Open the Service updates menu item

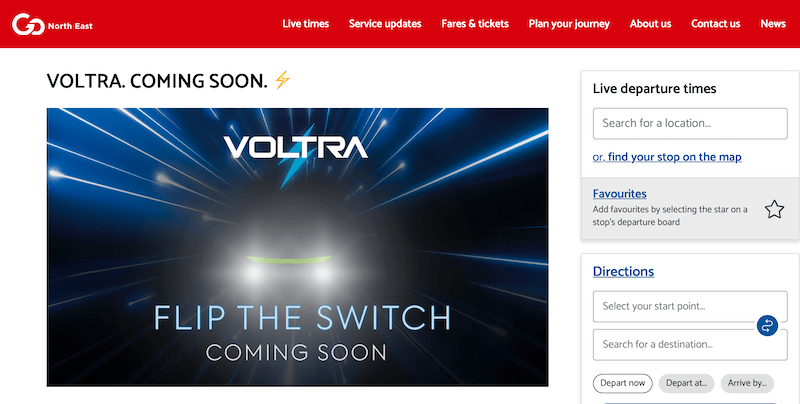click(385, 24)
